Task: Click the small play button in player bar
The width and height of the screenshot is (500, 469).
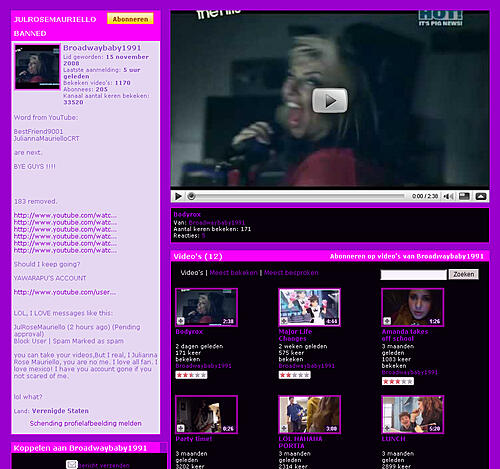Action: pos(178,196)
